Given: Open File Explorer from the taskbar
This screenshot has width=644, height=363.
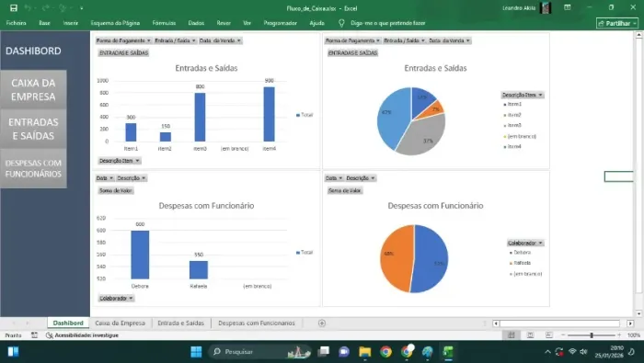Looking at the screenshot, I should click(x=364, y=352).
